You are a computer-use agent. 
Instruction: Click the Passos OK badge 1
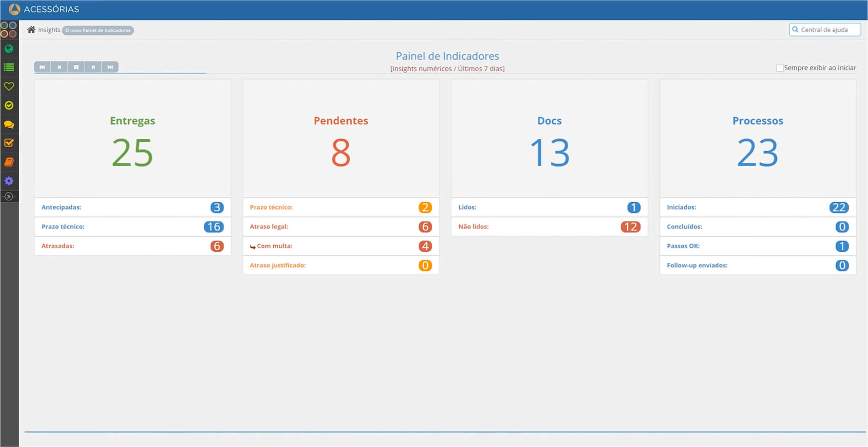pos(842,246)
